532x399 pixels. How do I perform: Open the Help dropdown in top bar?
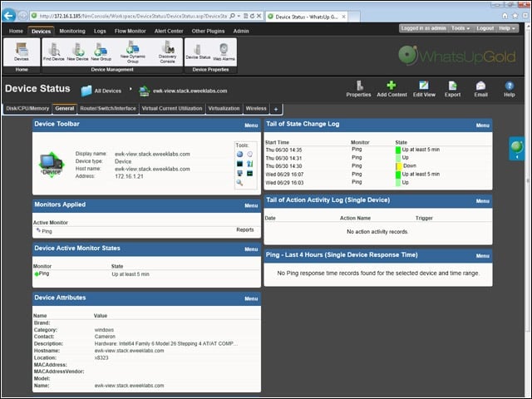click(x=507, y=28)
